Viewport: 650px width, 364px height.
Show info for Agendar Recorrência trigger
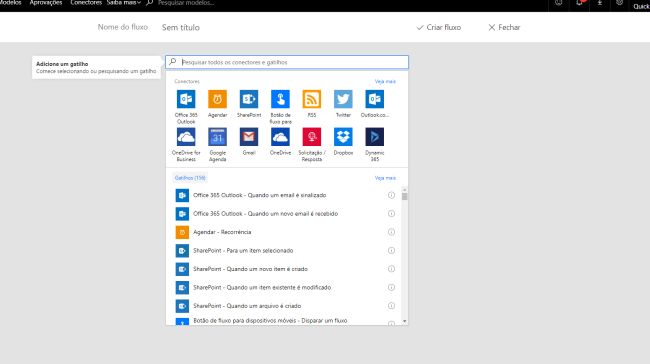391,232
